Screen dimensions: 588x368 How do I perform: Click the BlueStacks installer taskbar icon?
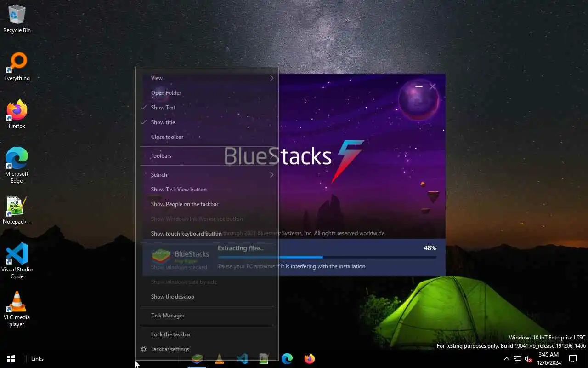197,359
